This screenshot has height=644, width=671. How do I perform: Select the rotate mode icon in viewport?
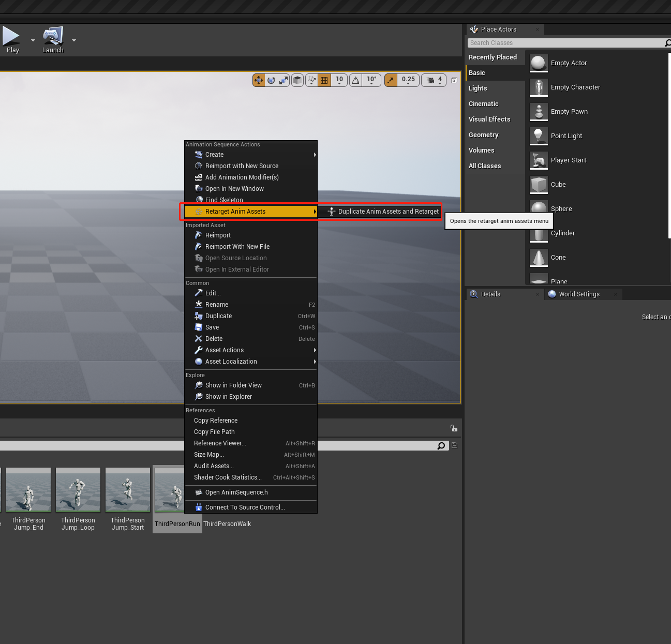pos(271,80)
